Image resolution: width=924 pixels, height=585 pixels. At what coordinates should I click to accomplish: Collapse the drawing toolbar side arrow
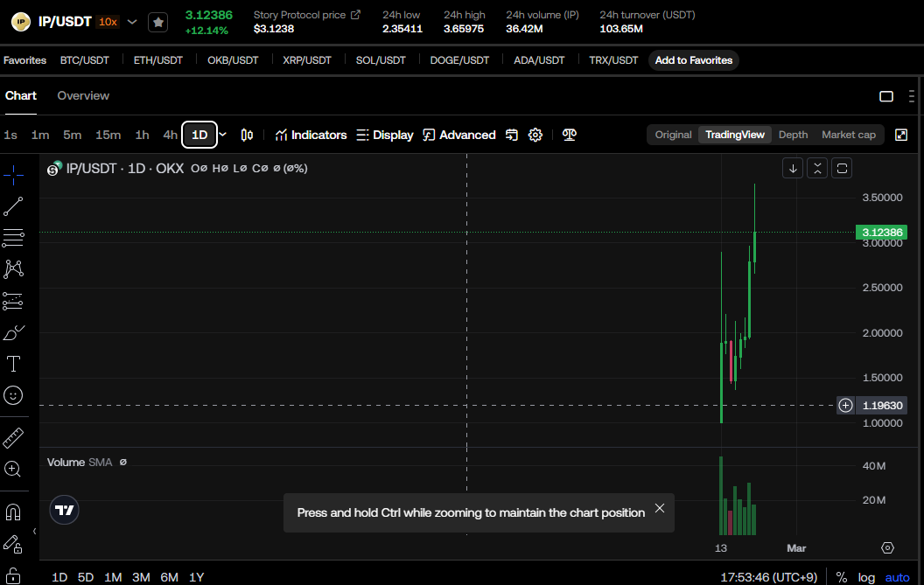34,532
